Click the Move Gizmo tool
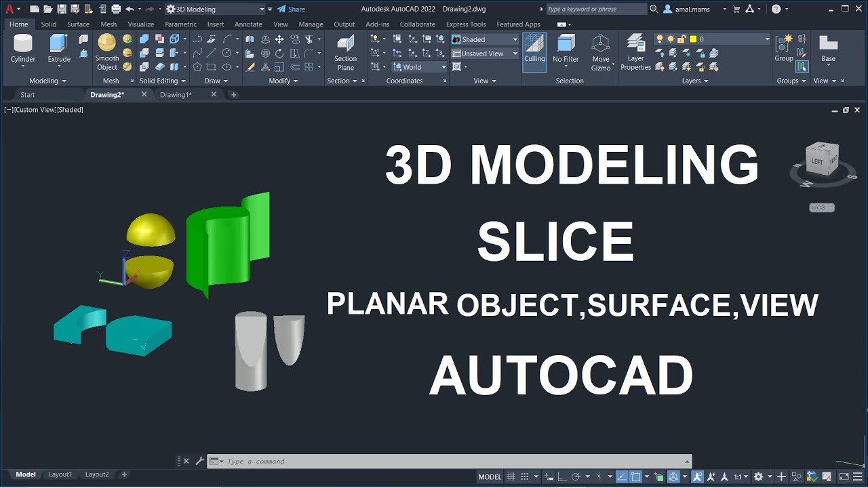The width and height of the screenshot is (868, 488). [x=601, y=52]
